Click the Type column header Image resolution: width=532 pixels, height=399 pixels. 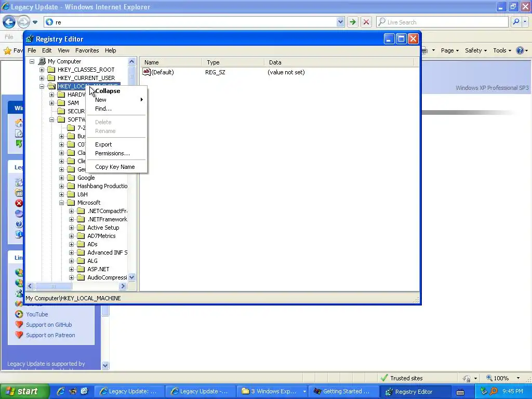(233, 62)
